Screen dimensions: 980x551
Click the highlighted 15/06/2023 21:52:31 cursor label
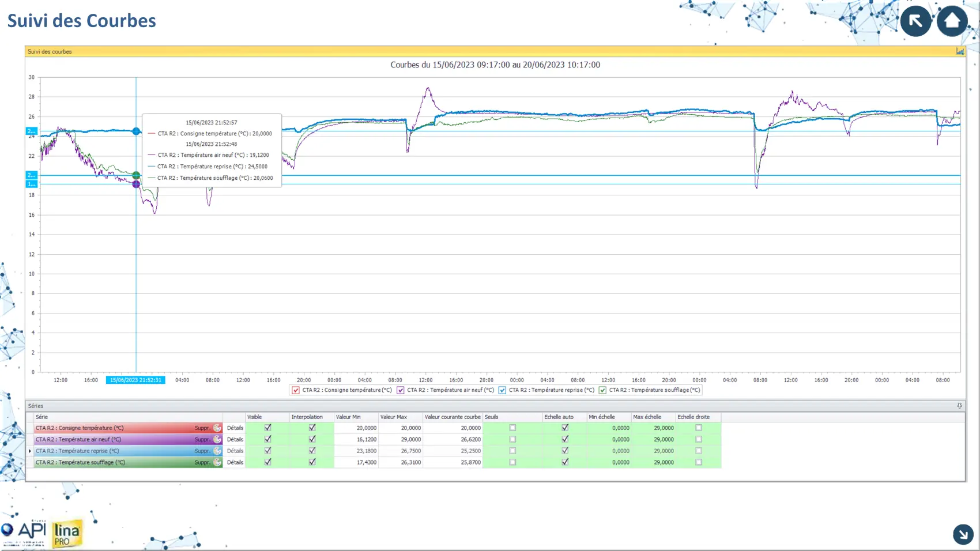click(x=135, y=380)
